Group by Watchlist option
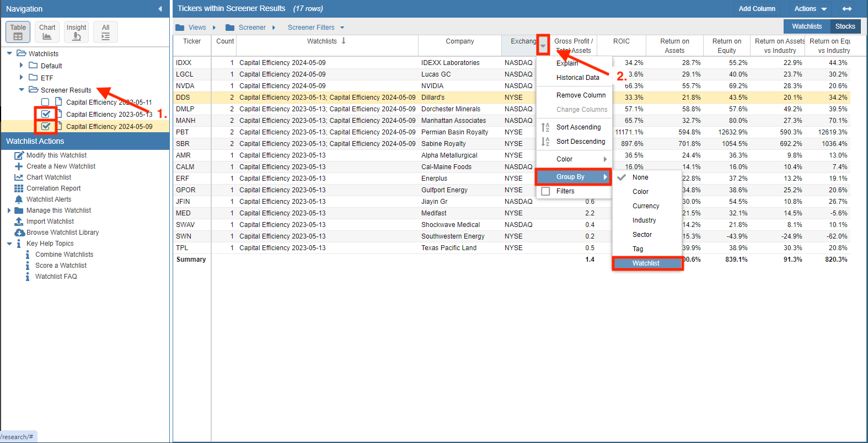This screenshot has height=443, width=868. click(x=647, y=263)
